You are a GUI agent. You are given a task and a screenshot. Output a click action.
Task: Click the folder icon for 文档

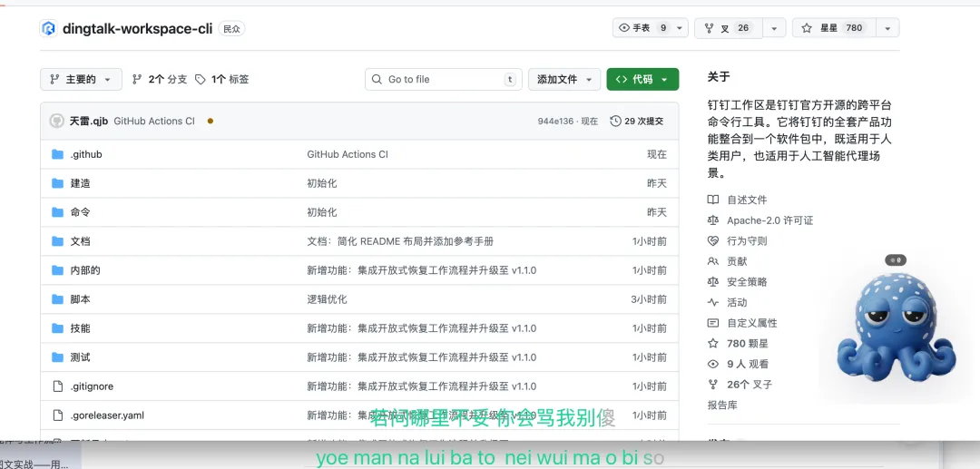[57, 241]
